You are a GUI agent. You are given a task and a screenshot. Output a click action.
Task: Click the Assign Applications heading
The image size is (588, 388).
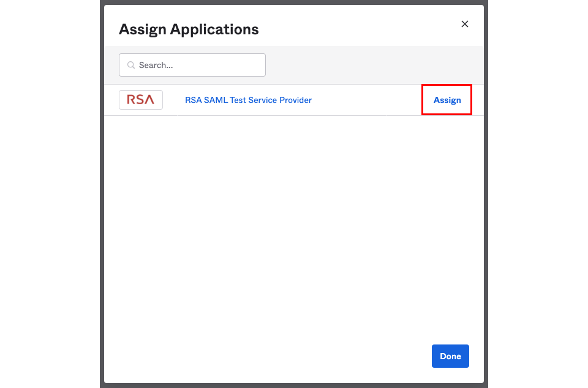[x=189, y=29]
